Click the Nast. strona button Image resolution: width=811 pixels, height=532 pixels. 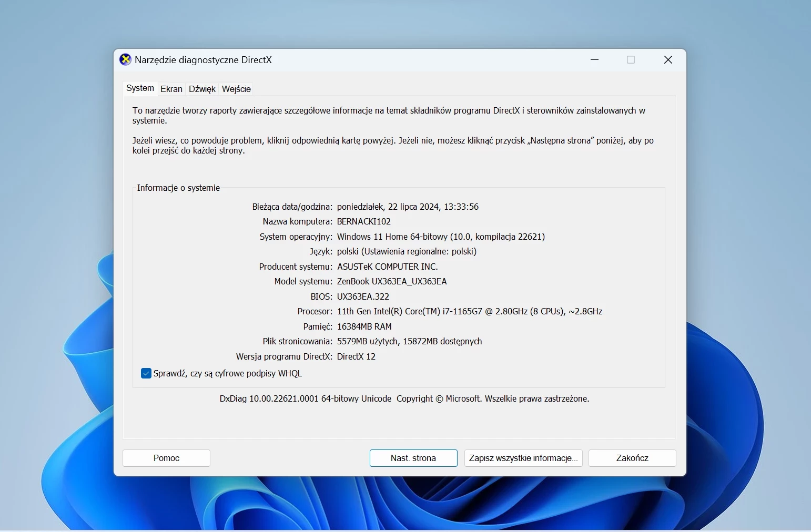click(x=413, y=458)
